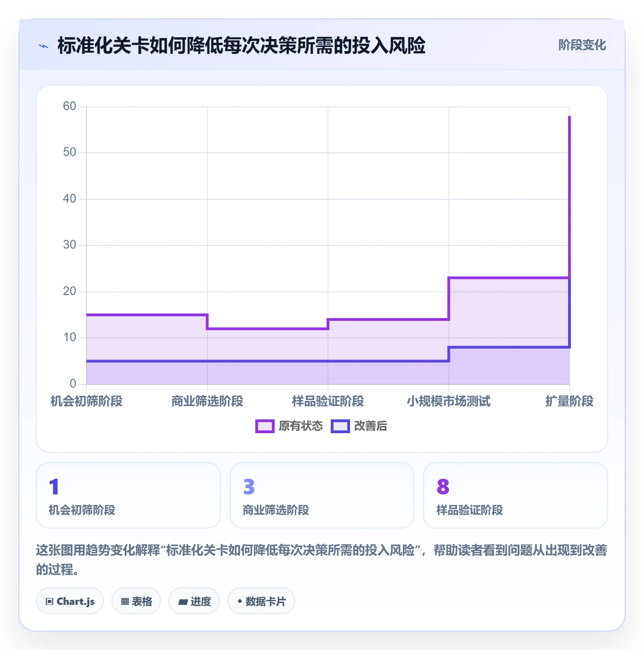Select the Chart.js tag chip
This screenshot has width=644, height=650.
coord(70,601)
